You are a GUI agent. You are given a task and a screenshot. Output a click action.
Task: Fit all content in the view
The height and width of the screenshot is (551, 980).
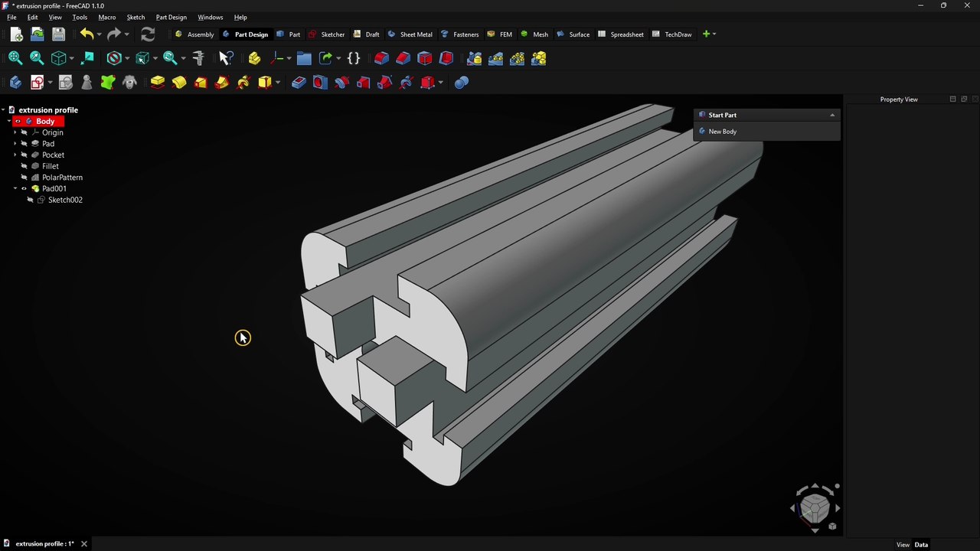tap(15, 58)
